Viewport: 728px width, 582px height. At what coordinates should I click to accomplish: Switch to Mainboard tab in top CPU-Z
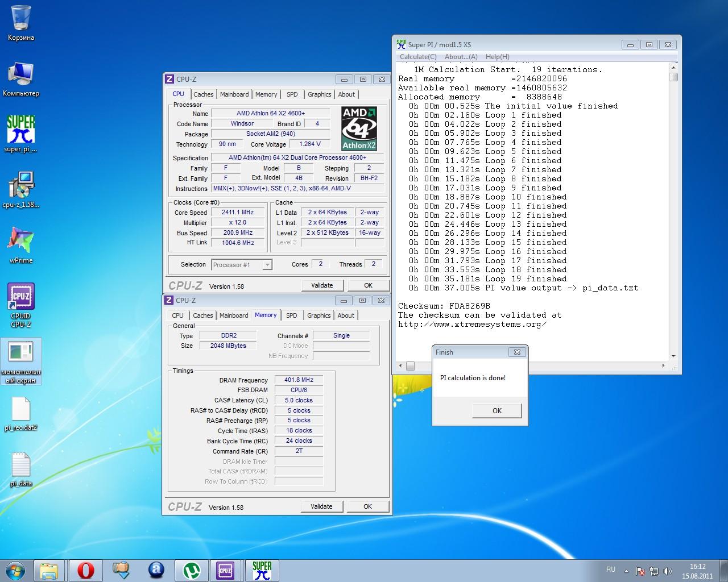pos(234,94)
